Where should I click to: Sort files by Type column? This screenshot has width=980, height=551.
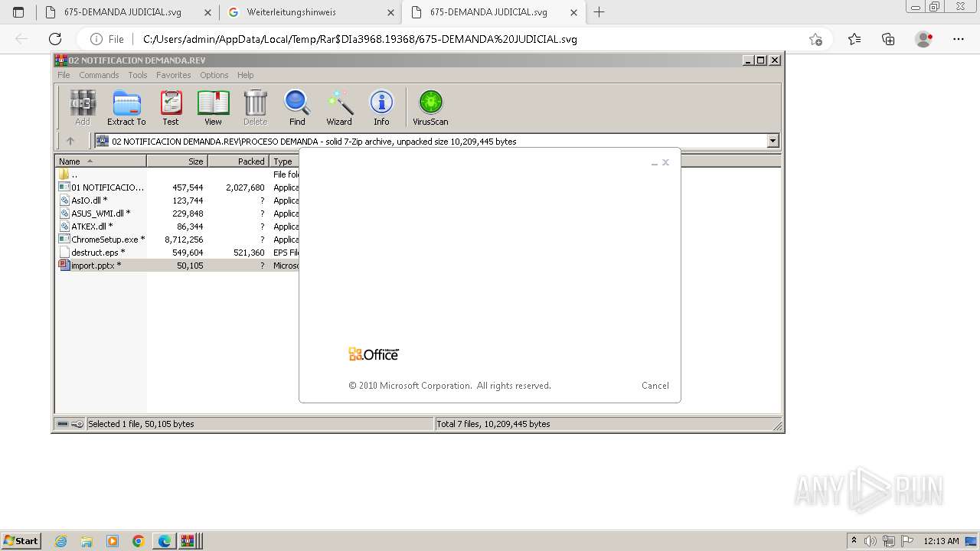[x=284, y=161]
